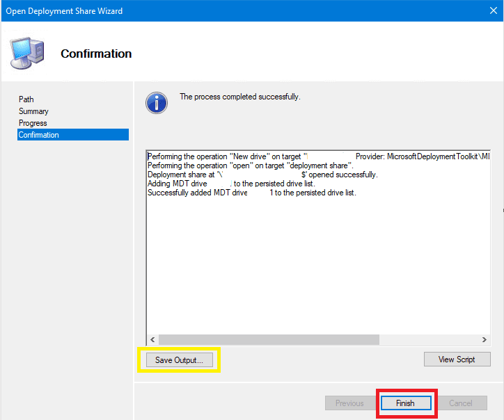Click the output scrollbar left arrow

click(152, 339)
